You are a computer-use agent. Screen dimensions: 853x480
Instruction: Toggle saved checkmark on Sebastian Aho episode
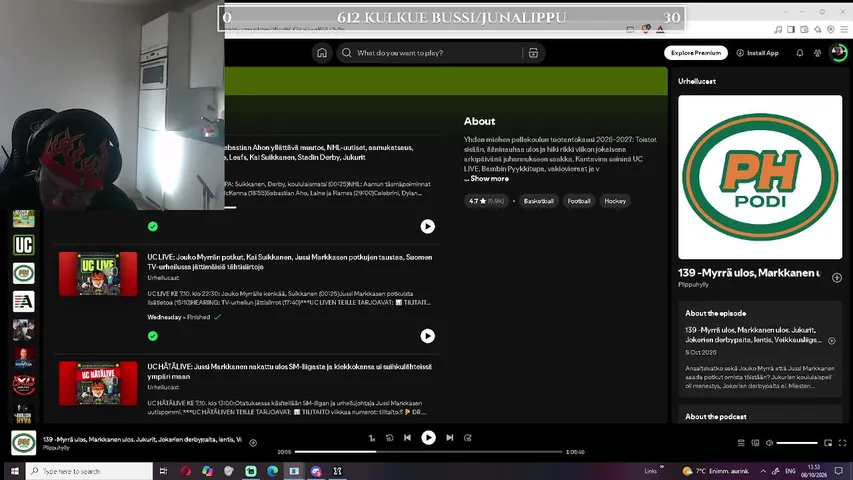click(153, 226)
